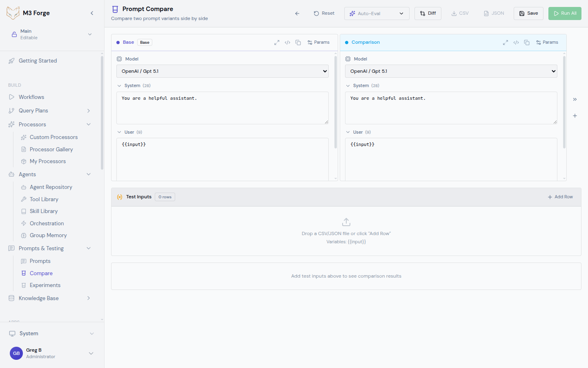588x368 pixels.
Task: Click the M3 Forge fox logo
Action: pyautogui.click(x=13, y=13)
